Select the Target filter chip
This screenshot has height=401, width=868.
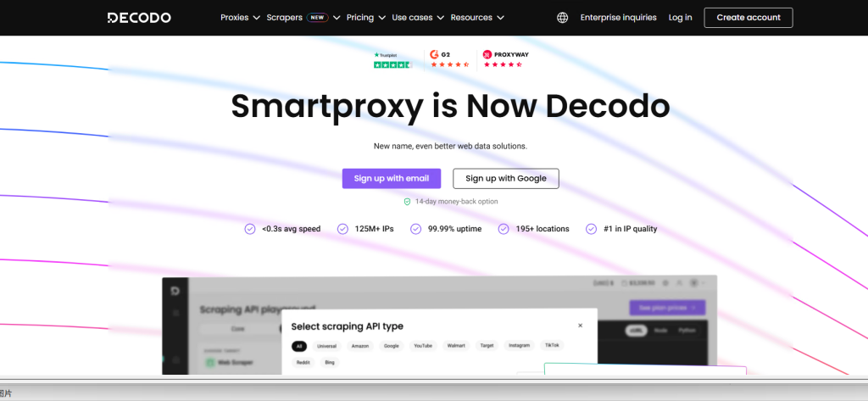tap(487, 345)
